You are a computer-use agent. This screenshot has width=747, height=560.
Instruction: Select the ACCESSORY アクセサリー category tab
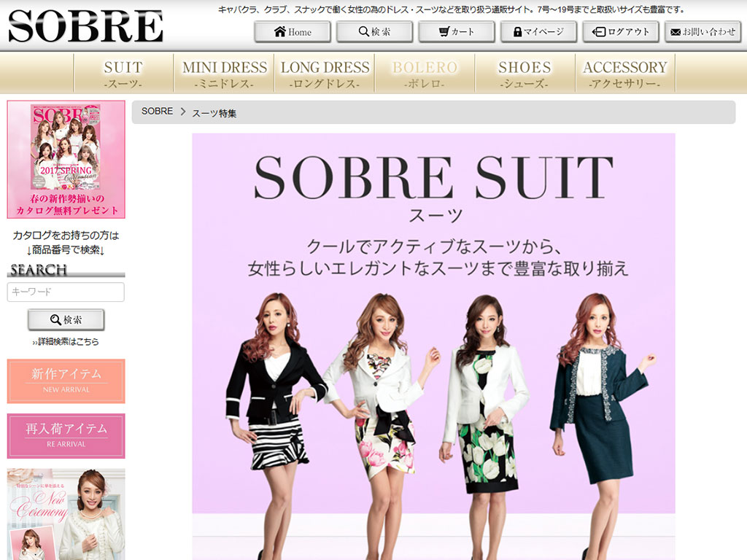[625, 73]
